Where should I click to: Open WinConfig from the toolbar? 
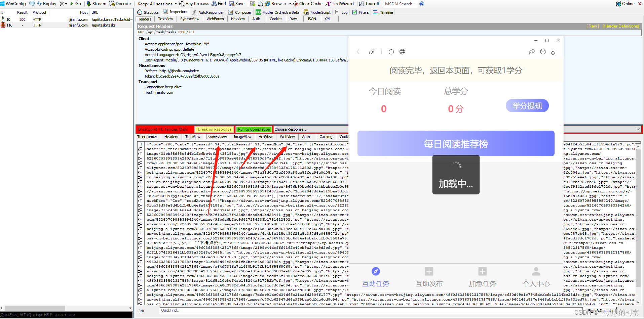point(13,4)
